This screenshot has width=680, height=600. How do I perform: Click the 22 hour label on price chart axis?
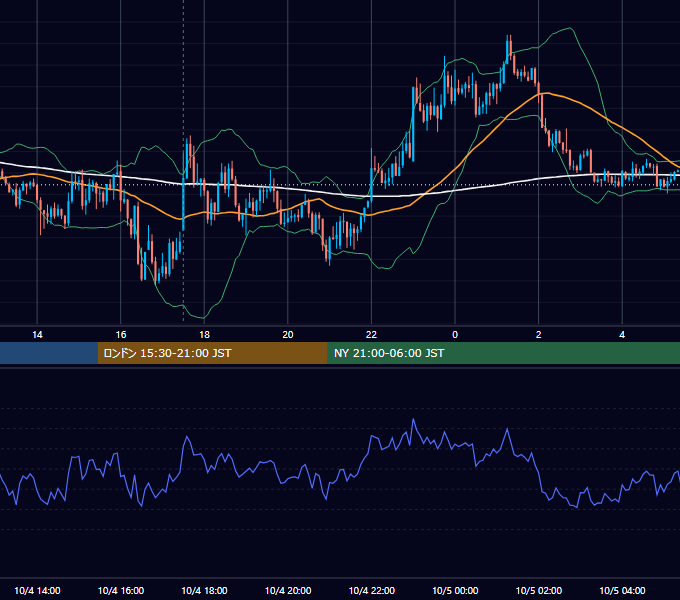[x=372, y=335]
